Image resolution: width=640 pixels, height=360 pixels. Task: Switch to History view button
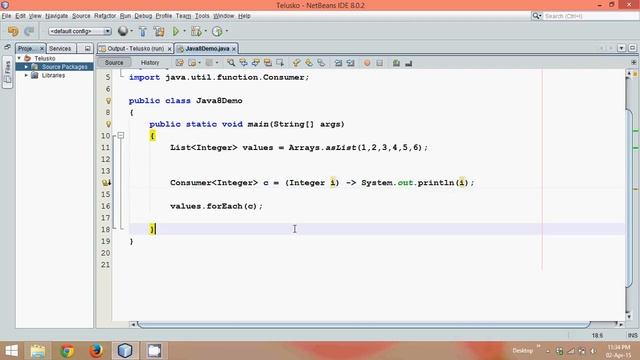tap(150, 62)
